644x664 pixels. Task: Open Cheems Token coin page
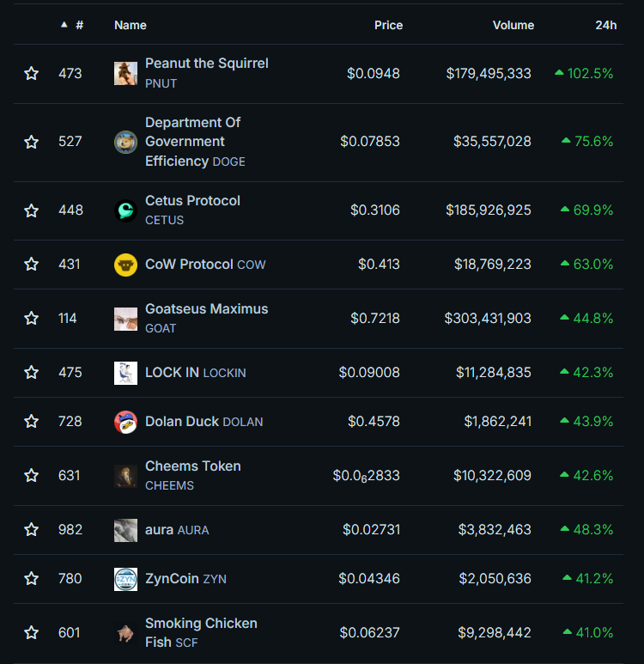(193, 475)
